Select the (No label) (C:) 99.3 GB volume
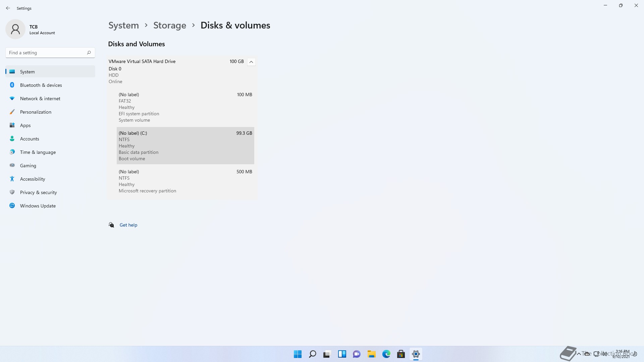Viewport: 644px width, 362px height. [x=185, y=146]
